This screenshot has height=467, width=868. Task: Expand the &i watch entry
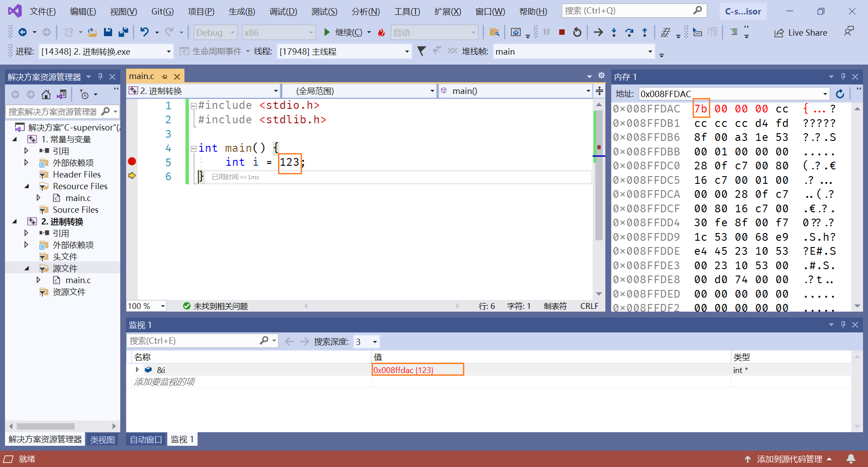coord(137,369)
